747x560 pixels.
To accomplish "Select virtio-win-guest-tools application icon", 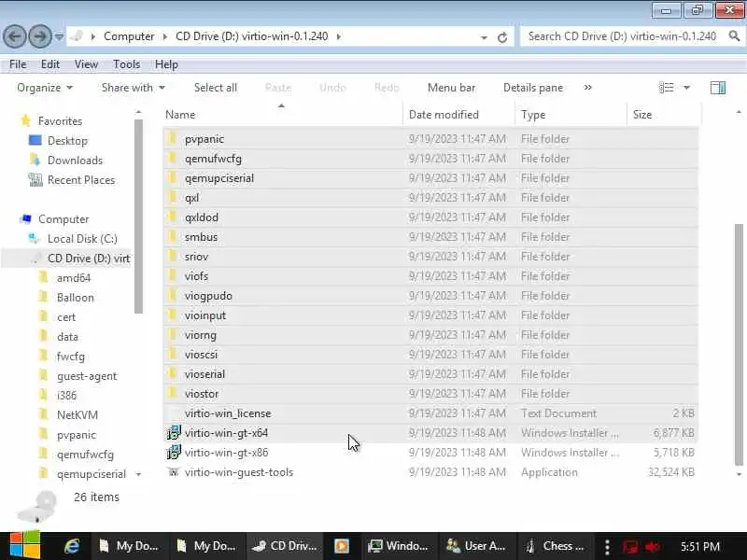I will (174, 472).
